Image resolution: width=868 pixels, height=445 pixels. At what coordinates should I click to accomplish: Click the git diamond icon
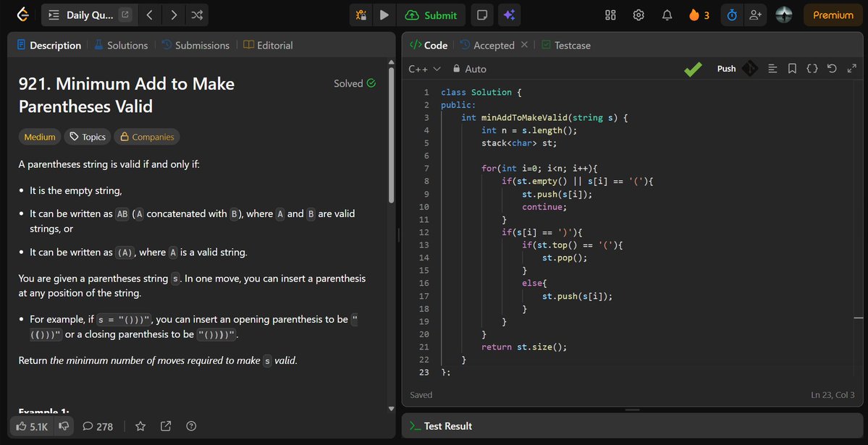[x=749, y=69]
